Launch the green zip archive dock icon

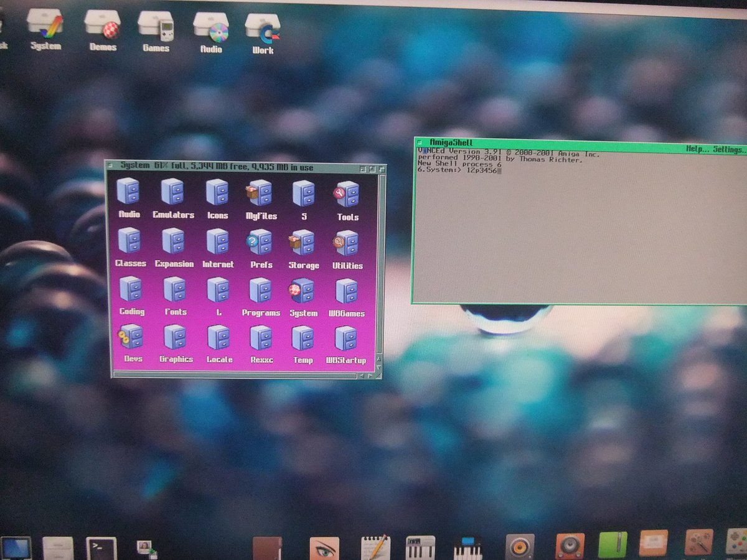pos(613,544)
